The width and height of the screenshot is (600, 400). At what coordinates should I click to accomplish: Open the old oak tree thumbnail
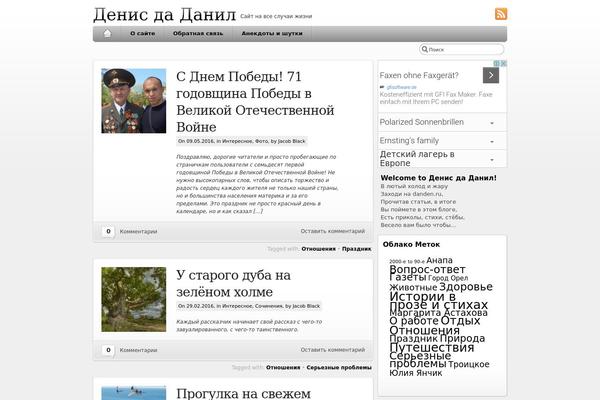tap(134, 299)
